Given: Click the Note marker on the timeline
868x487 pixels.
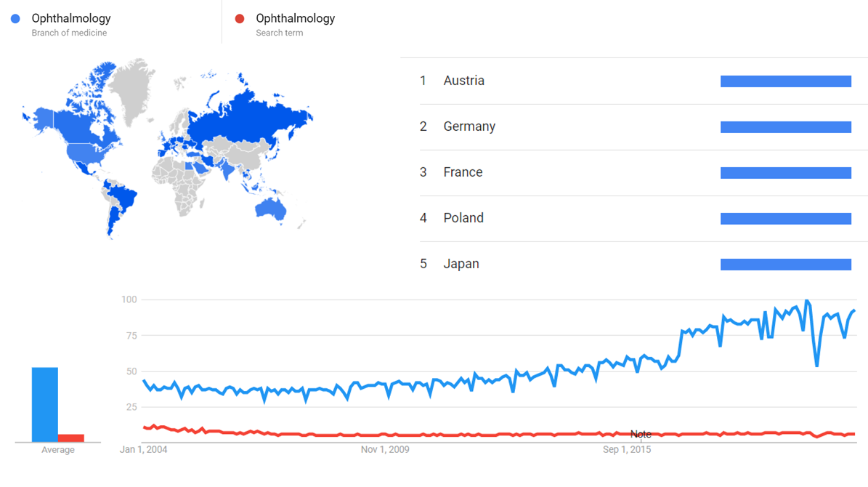Looking at the screenshot, I should pos(641,434).
